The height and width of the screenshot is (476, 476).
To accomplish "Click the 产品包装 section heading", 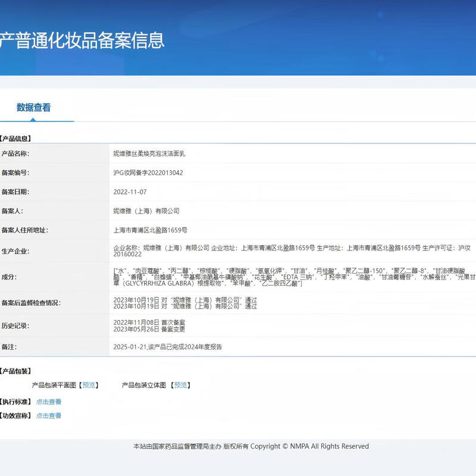I will [16, 371].
